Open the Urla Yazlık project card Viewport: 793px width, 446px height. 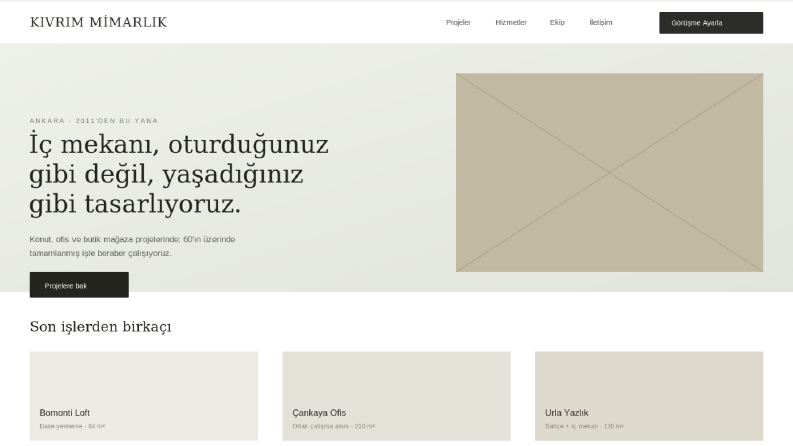pos(649,396)
